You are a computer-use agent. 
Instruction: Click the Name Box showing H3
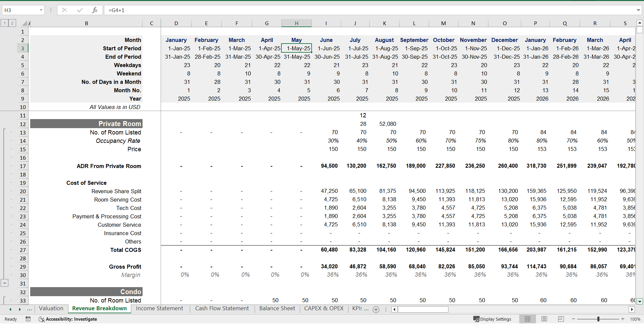pos(21,10)
